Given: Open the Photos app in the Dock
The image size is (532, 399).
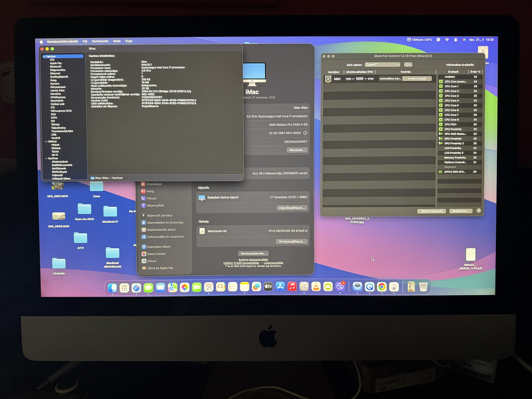Looking at the screenshot, I should pos(185,287).
